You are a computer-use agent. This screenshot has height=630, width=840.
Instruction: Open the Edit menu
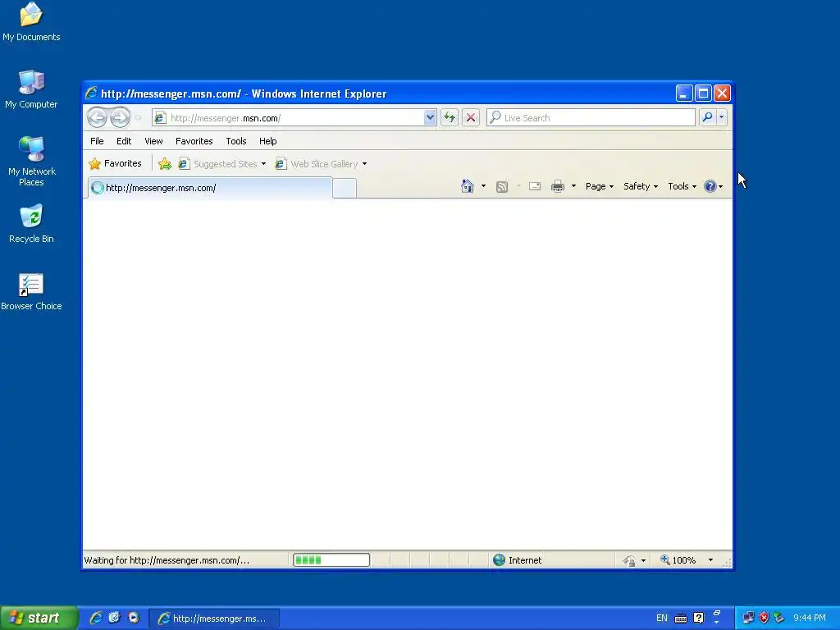124,141
